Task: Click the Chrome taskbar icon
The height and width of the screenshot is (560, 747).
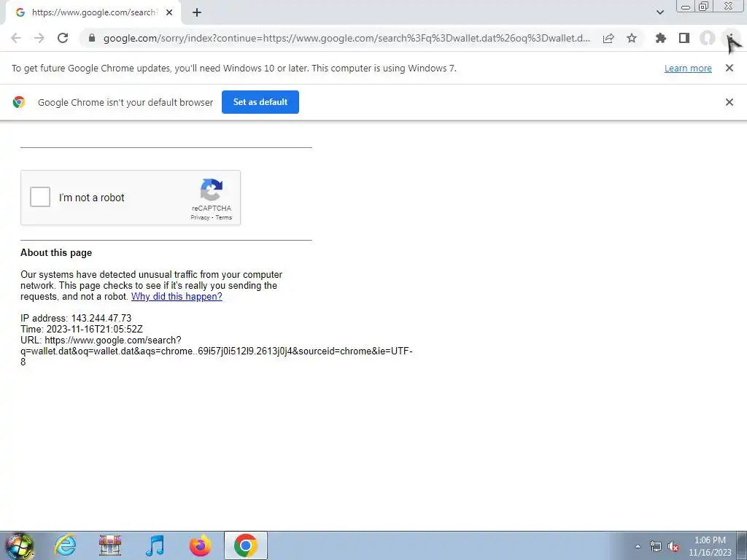Action: point(245,545)
